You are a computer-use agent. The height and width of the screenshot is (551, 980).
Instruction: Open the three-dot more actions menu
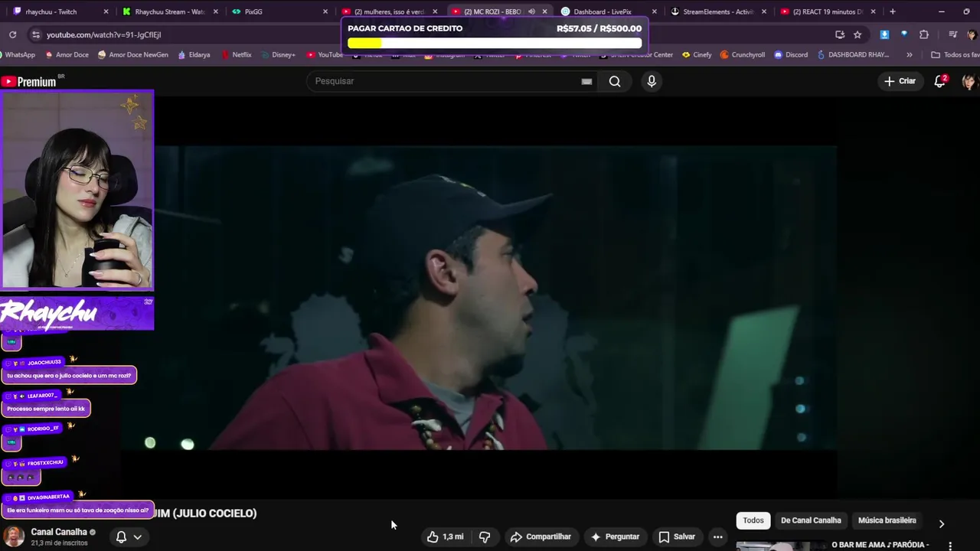point(717,537)
